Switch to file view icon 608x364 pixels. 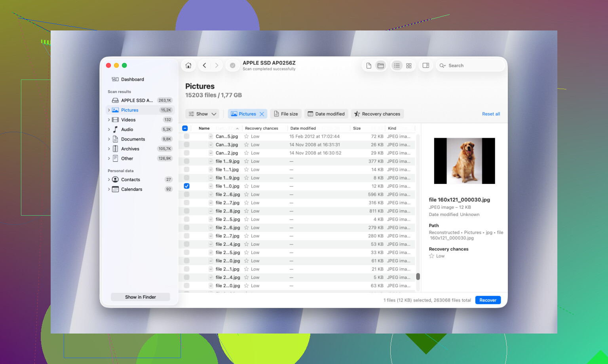369,66
